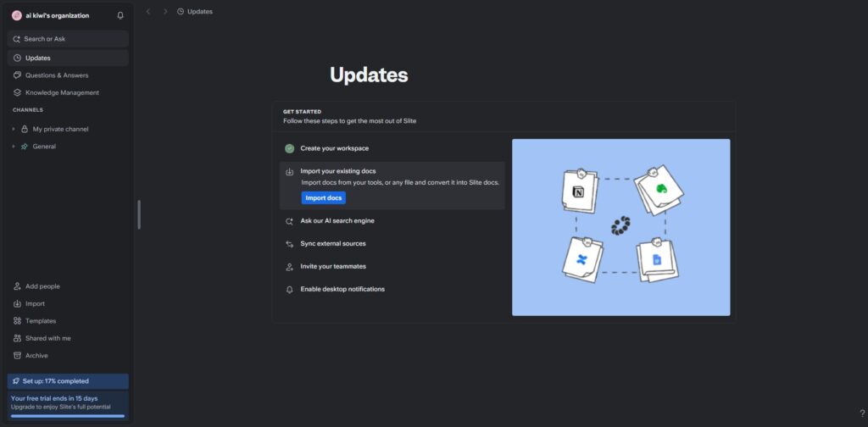The width and height of the screenshot is (868, 427).
Task: Click the Knowledge Management layers icon
Action: 17,92
